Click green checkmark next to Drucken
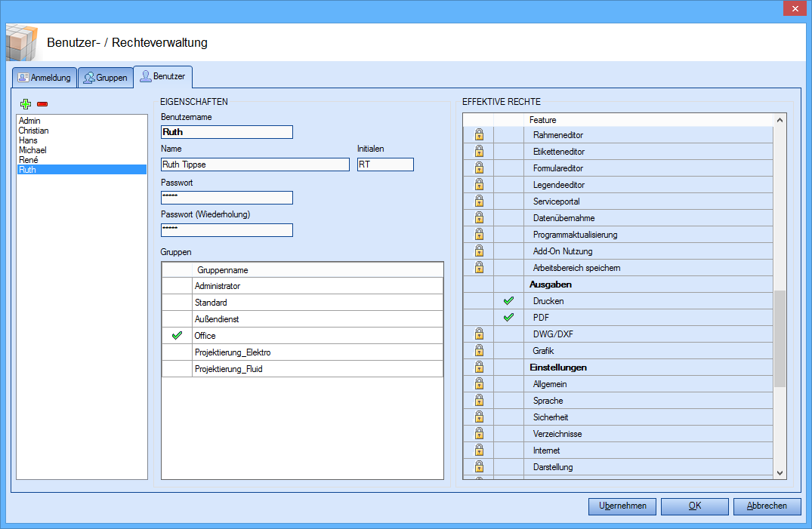 coord(508,301)
